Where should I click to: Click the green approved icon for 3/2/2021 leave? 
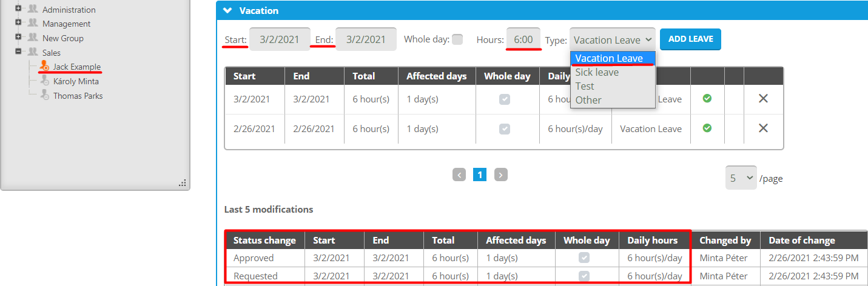[x=707, y=98]
